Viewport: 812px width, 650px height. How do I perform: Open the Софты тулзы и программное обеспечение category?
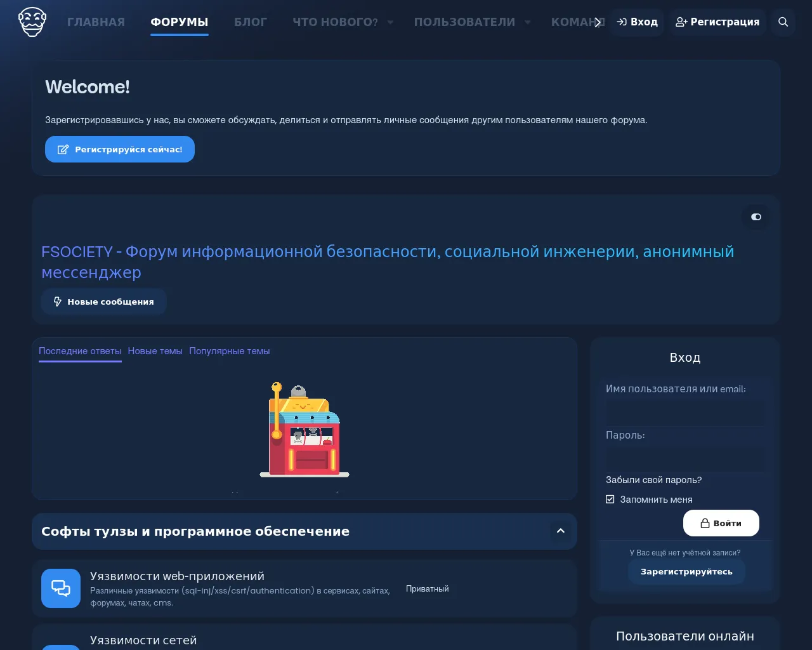(195, 531)
